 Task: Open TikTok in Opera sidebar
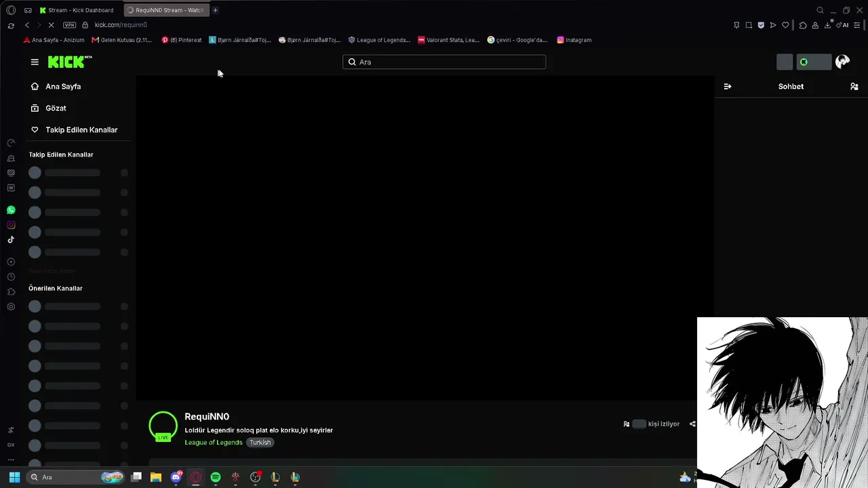[11, 239]
